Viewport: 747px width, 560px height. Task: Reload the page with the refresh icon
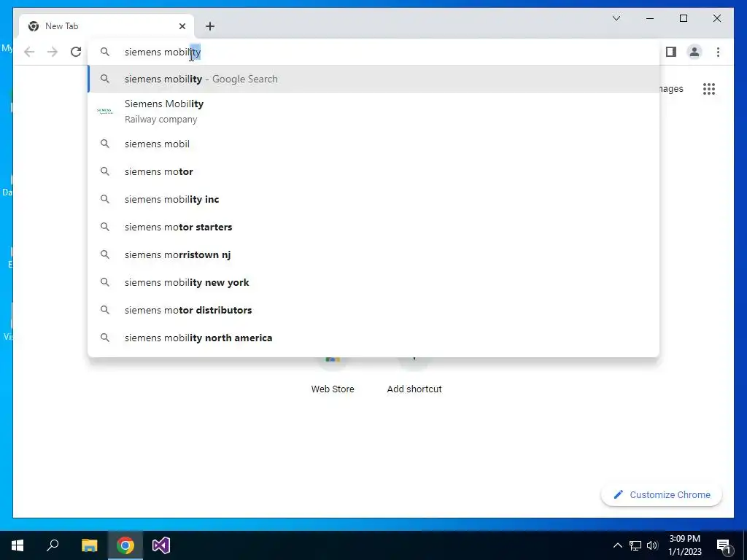[76, 52]
